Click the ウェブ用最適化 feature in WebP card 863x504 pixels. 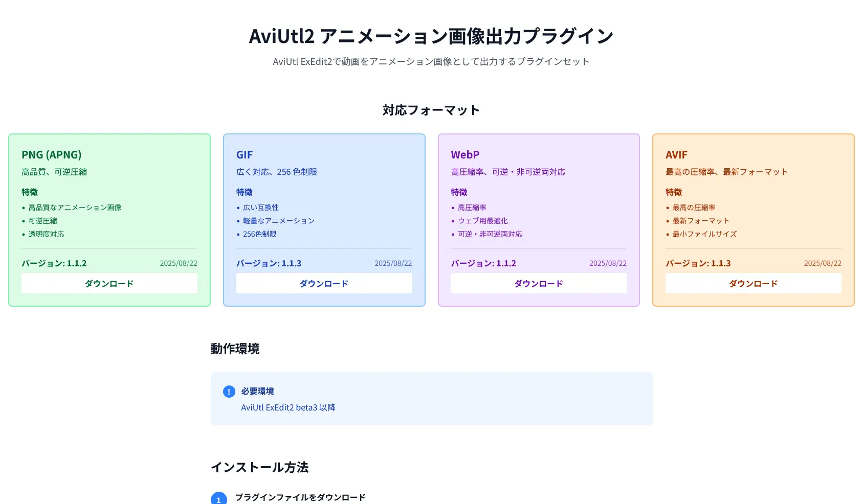click(x=482, y=221)
